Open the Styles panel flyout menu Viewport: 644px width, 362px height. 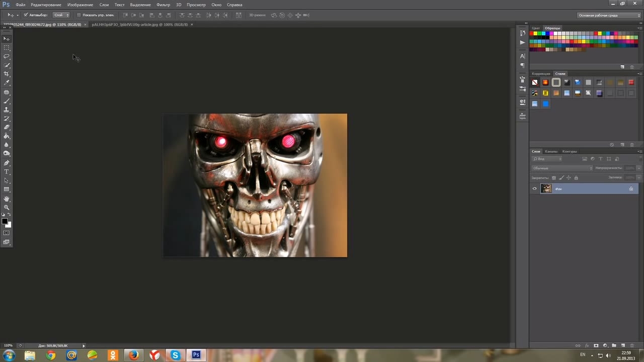(639, 74)
